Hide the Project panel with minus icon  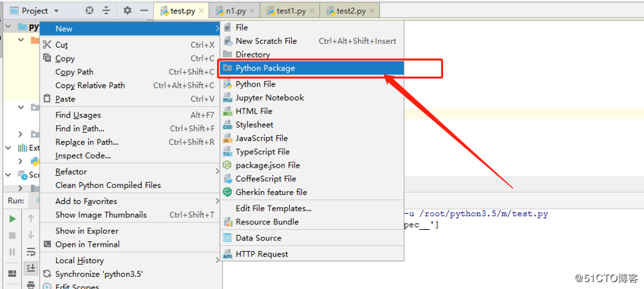pyautogui.click(x=144, y=11)
